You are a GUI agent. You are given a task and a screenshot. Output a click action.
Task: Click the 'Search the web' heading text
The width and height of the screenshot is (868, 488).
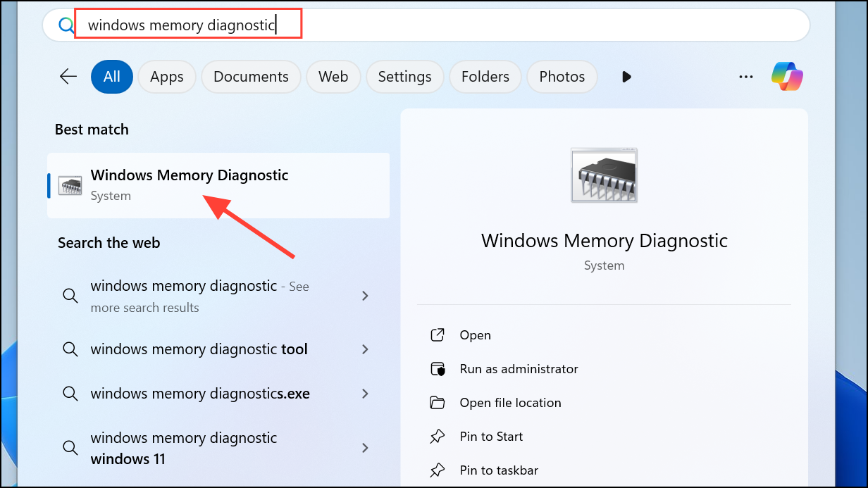tap(109, 243)
